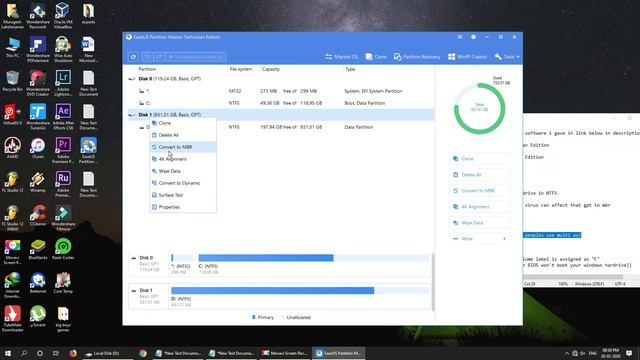The width and height of the screenshot is (640, 360).
Task: Click Delete All in the right side panel
Action: [x=479, y=175]
